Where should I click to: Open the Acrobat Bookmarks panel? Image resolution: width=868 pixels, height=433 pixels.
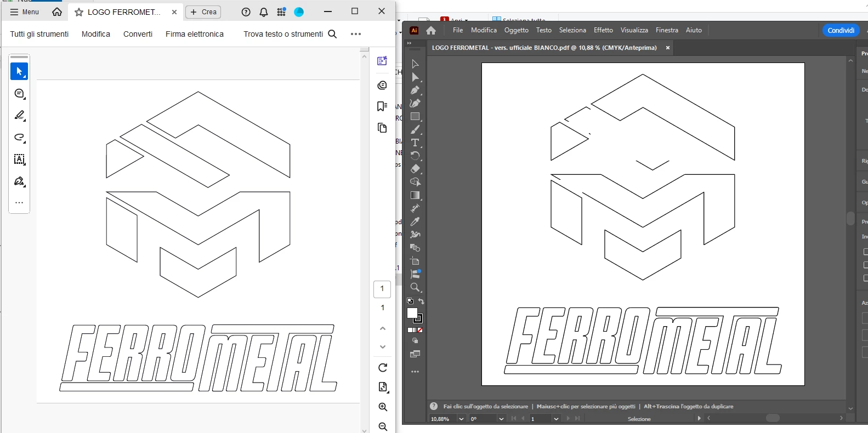coord(382,106)
